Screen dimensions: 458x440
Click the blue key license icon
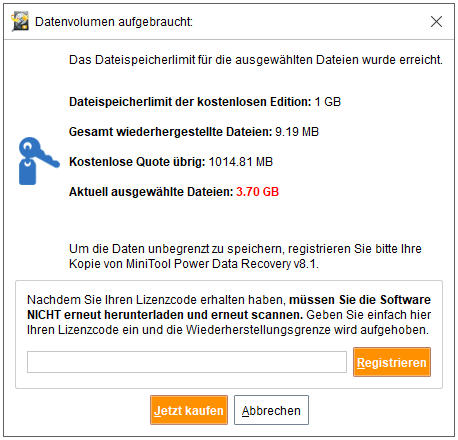tap(39, 161)
